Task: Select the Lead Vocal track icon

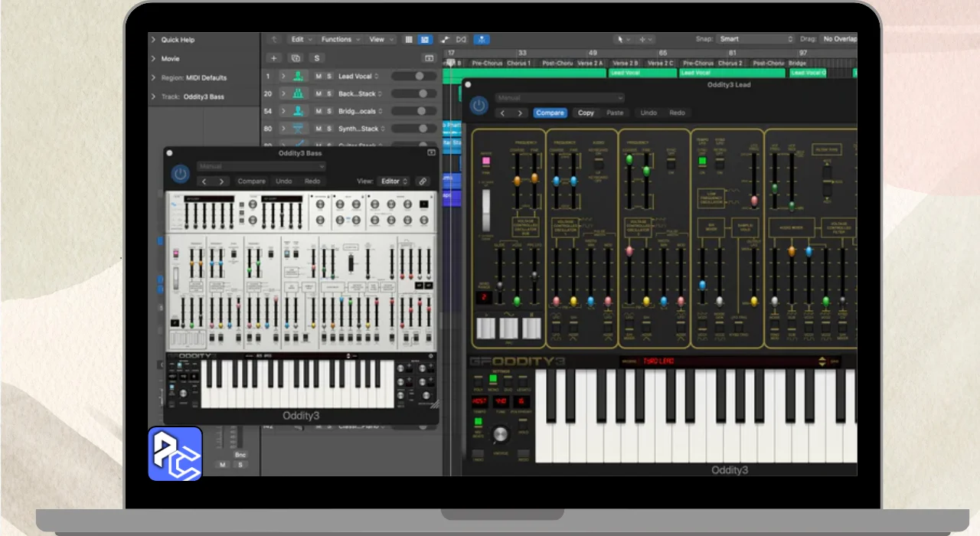Action: [298, 77]
